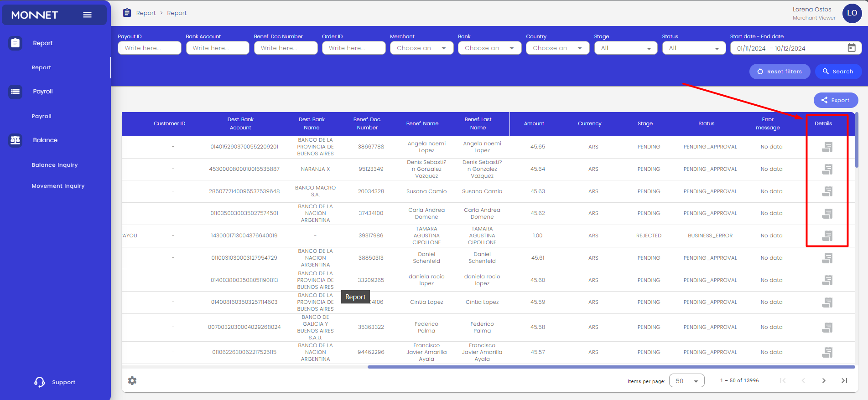Click the REJECTED stage cell
Image resolution: width=868 pixels, height=400 pixels.
(x=649, y=236)
